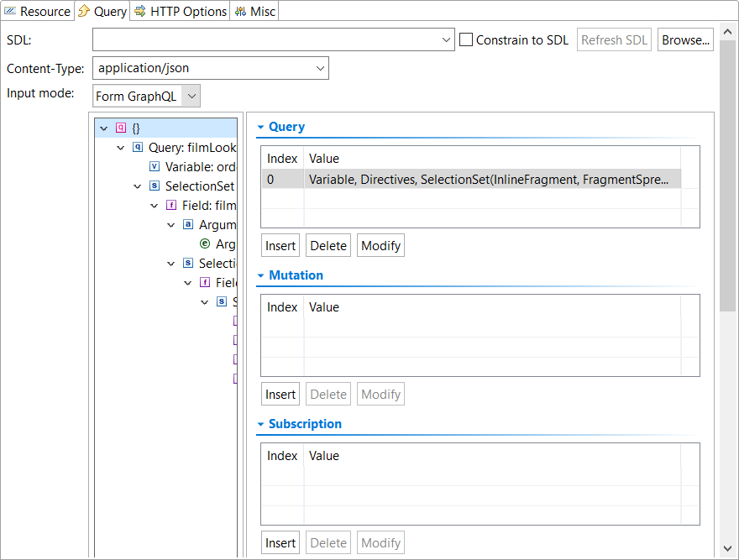Click the nested Fiel node icon
The width and height of the screenshot is (739, 560).
point(205,282)
